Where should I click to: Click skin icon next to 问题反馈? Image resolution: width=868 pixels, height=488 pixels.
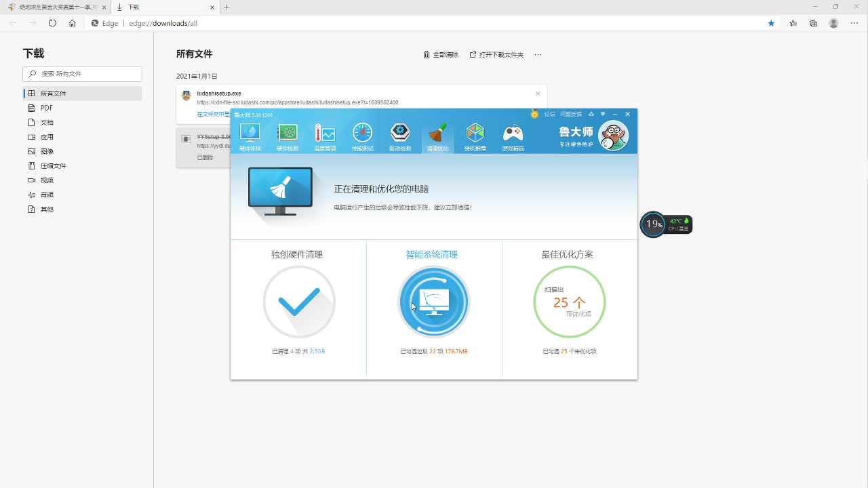(591, 114)
